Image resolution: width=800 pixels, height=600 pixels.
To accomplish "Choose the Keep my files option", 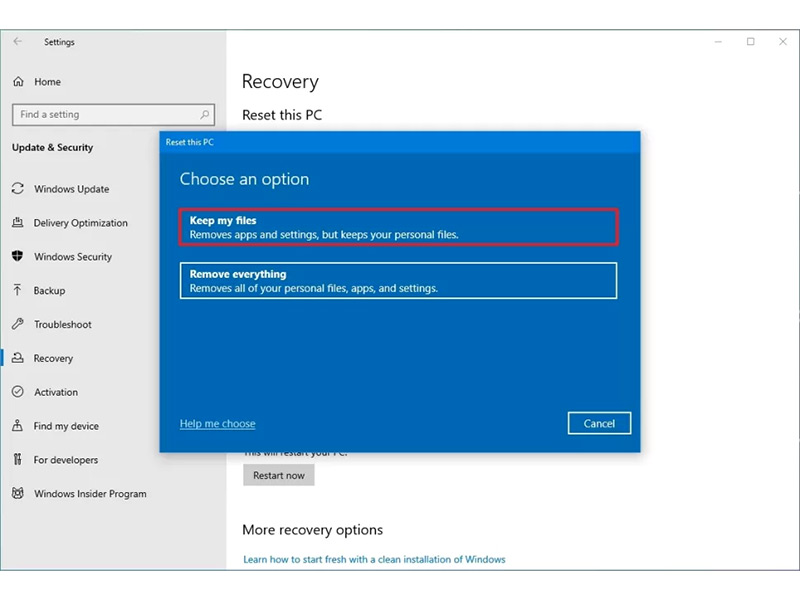I will (398, 227).
